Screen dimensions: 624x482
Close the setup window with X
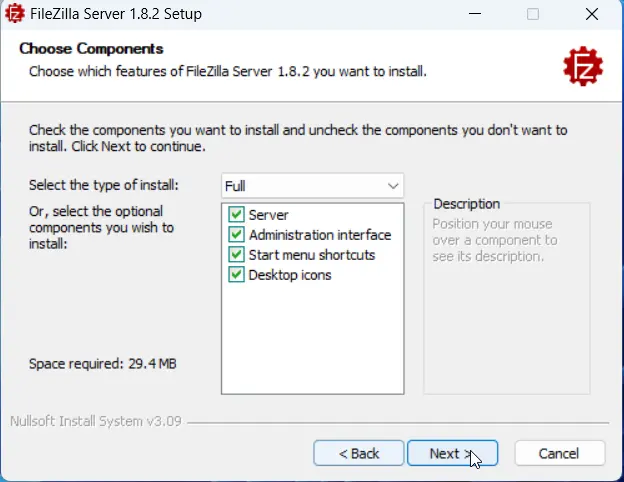coord(592,14)
